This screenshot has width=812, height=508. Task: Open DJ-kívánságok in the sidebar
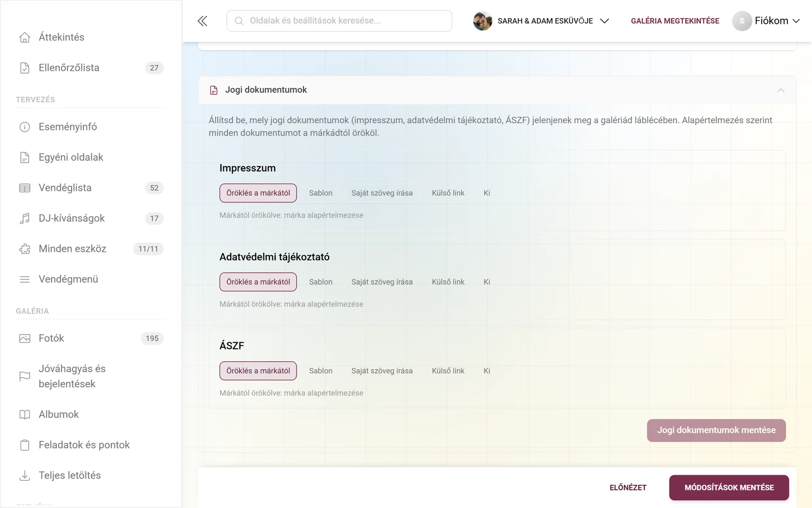click(x=91, y=218)
